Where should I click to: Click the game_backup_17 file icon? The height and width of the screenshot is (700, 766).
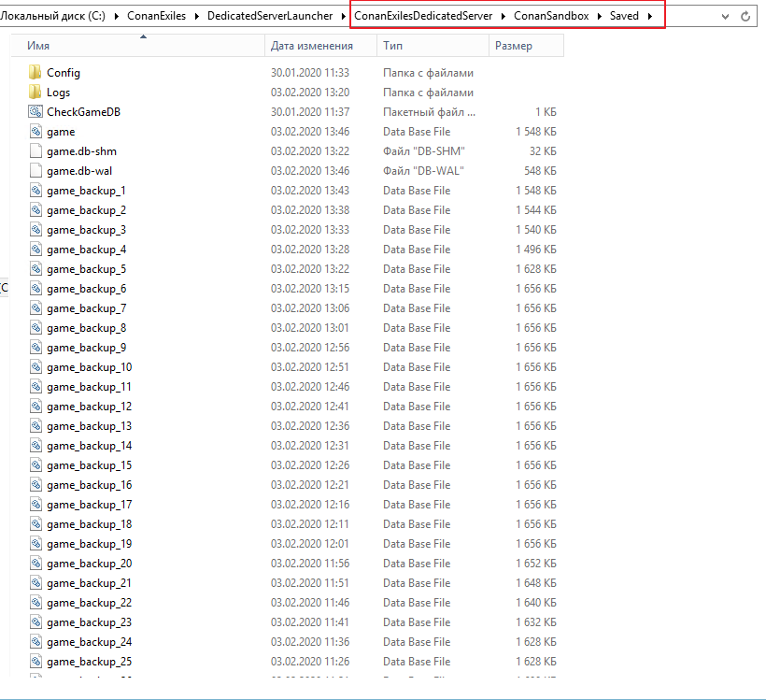(35, 505)
